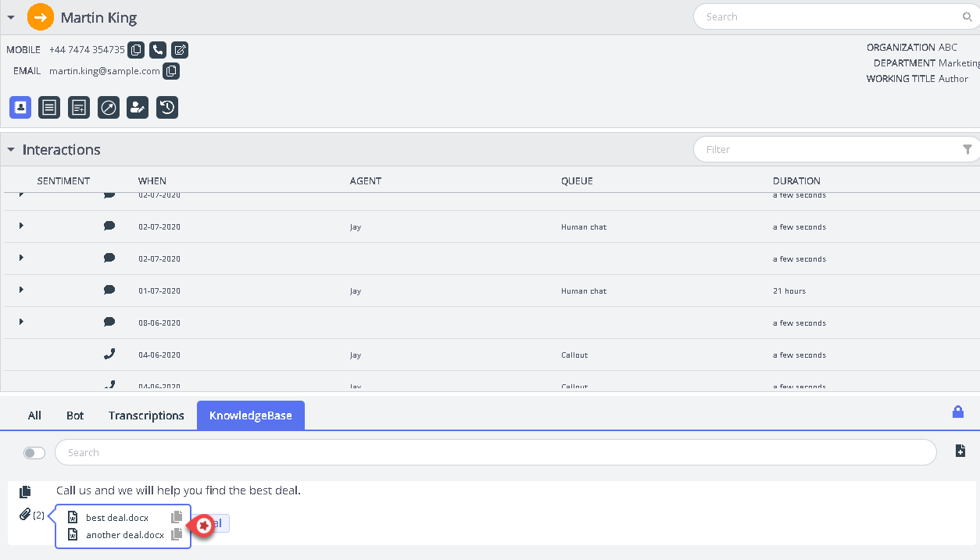This screenshot has height=560, width=980.
Task: Click the Interactions Filter field
Action: point(827,149)
